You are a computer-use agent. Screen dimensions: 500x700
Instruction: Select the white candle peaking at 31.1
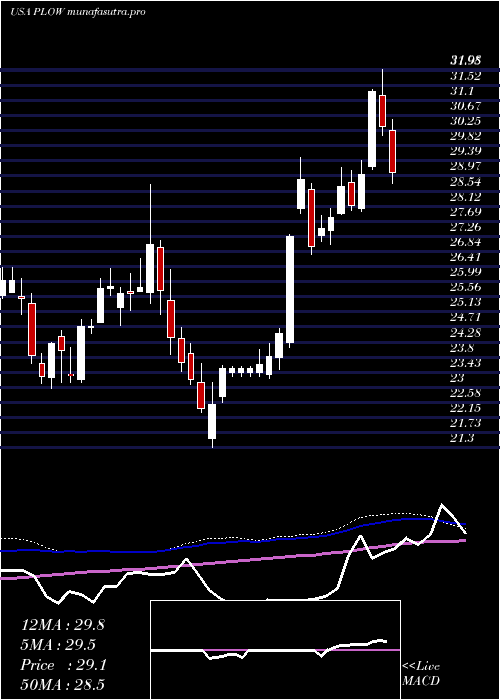point(372,129)
